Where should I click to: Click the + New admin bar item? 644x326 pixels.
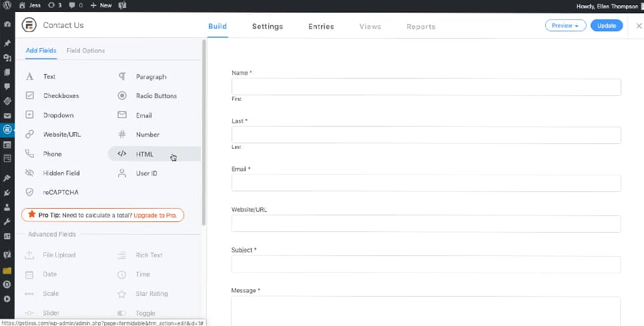pyautogui.click(x=101, y=5)
